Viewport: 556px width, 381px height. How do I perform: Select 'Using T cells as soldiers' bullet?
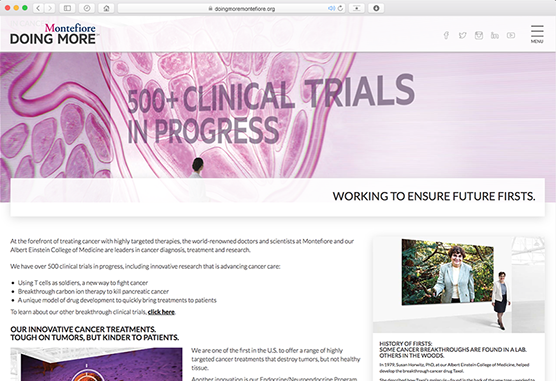point(83,283)
